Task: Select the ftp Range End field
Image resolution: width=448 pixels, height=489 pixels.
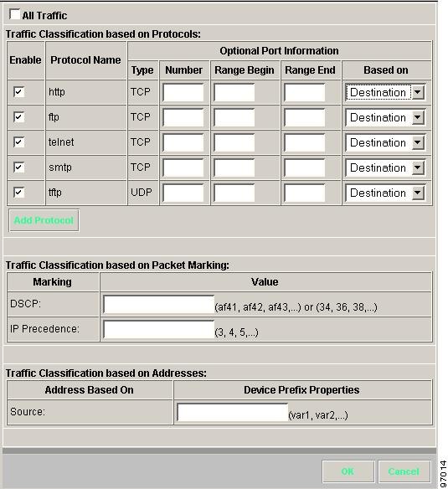Action: coord(304,117)
